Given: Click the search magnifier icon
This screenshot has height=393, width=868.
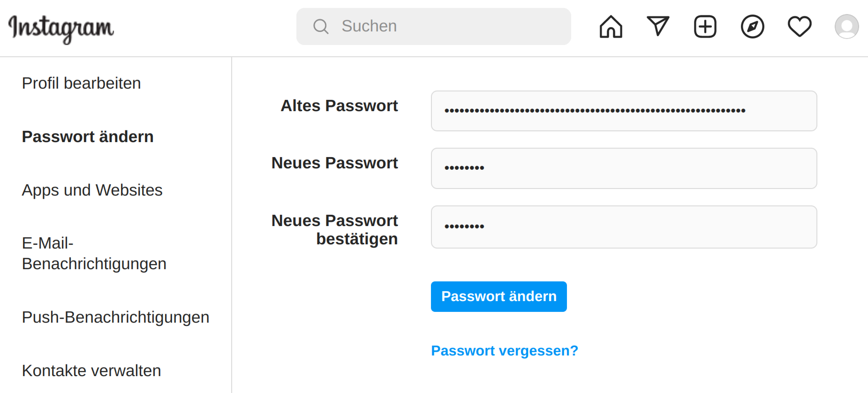Looking at the screenshot, I should (321, 27).
